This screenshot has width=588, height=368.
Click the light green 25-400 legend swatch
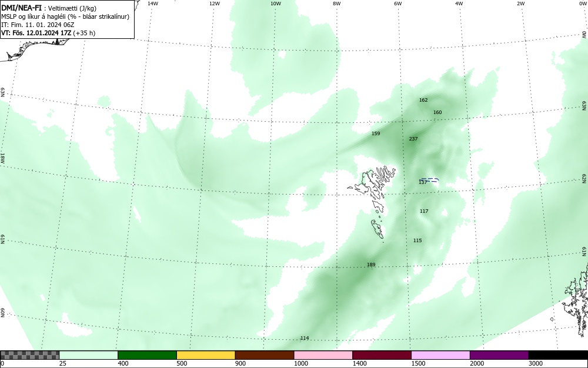pos(89,355)
